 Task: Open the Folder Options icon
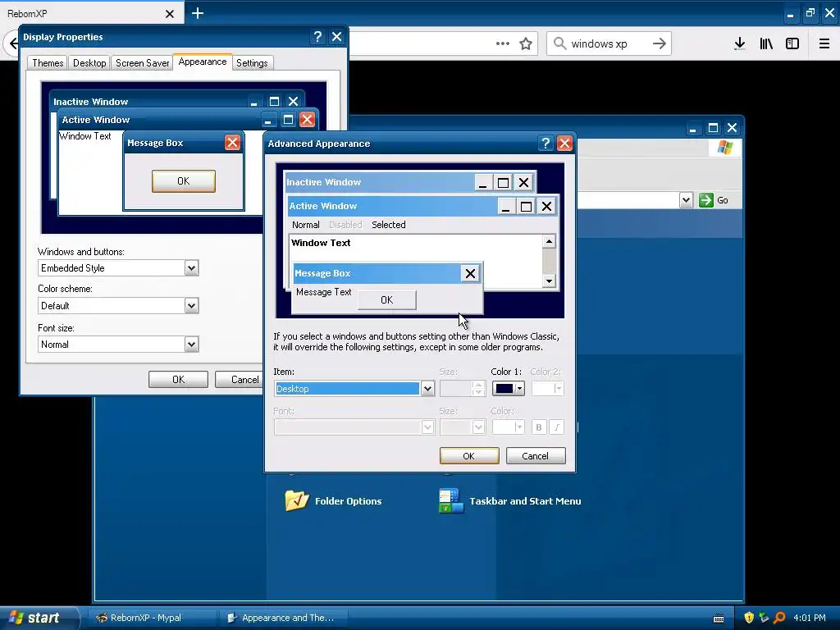tap(296, 501)
